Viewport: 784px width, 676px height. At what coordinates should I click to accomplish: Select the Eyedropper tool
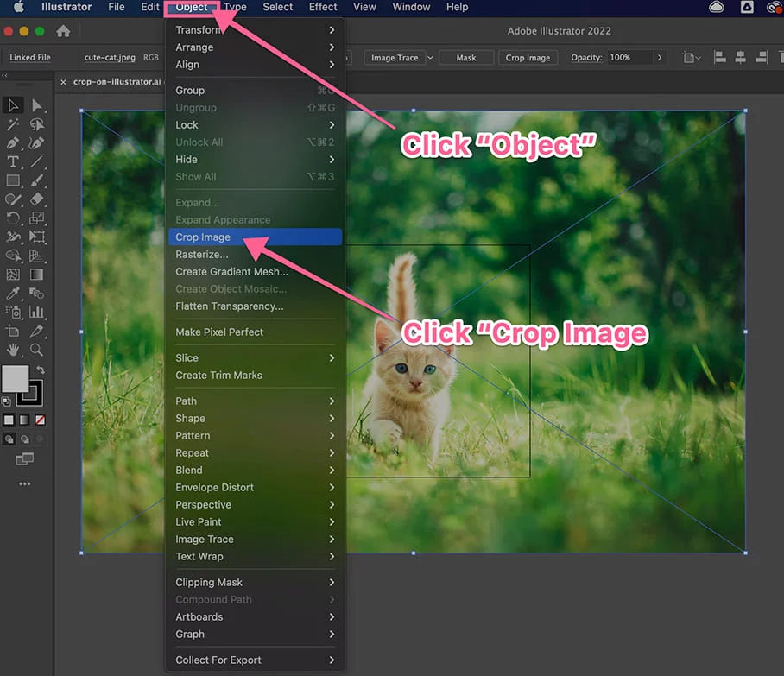tap(13, 294)
